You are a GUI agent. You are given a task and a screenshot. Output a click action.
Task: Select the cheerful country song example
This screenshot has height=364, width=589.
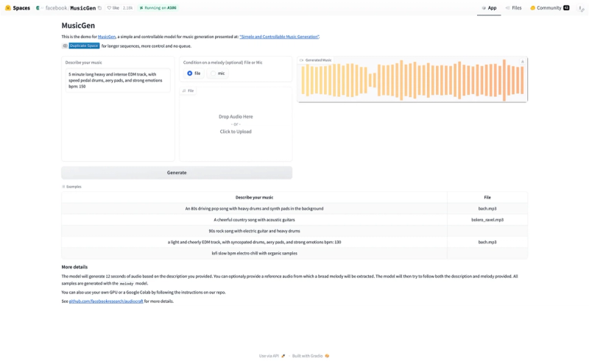click(x=254, y=220)
